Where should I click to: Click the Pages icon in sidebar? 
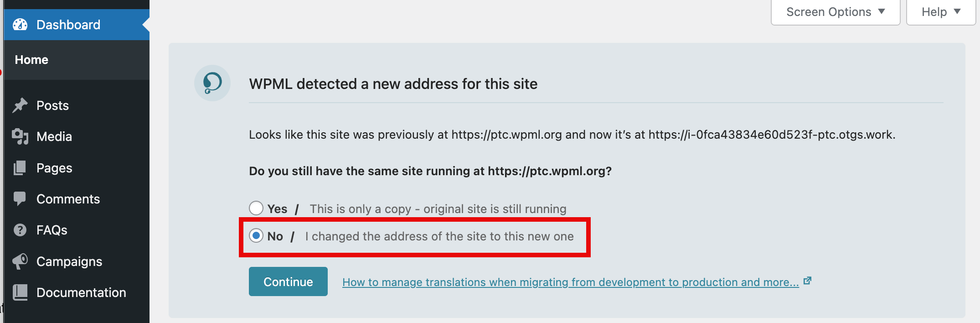coord(20,168)
